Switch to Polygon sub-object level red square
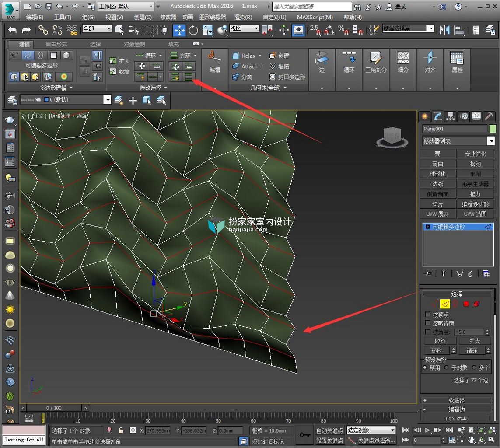The image size is (500, 448). point(466,304)
